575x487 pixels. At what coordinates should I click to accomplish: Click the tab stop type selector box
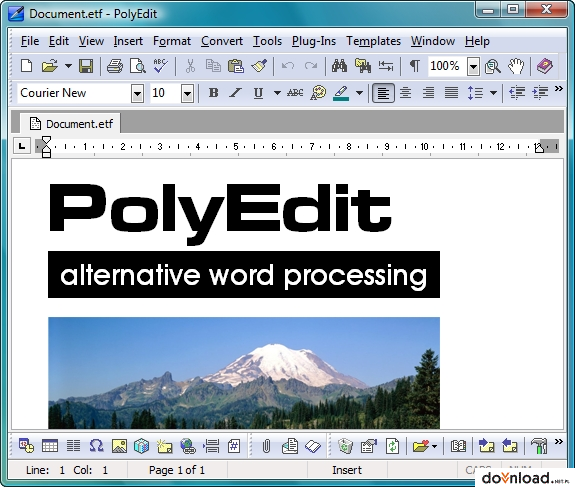tap(22, 146)
